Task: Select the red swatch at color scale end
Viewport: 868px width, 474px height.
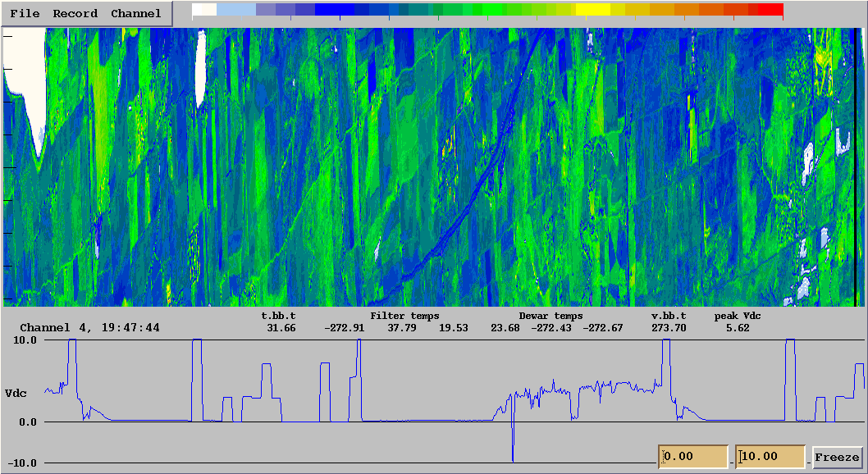Action: coord(771,9)
